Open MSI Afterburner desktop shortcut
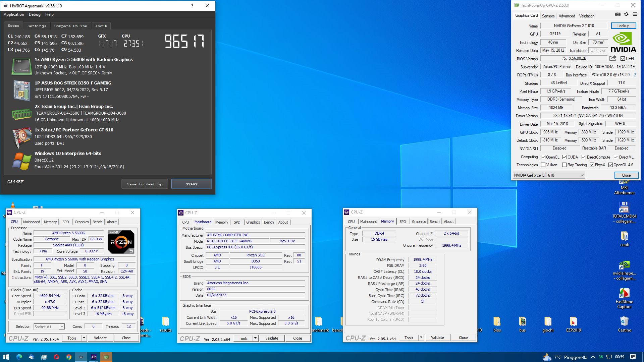The height and width of the screenshot is (362, 644). coord(624,187)
